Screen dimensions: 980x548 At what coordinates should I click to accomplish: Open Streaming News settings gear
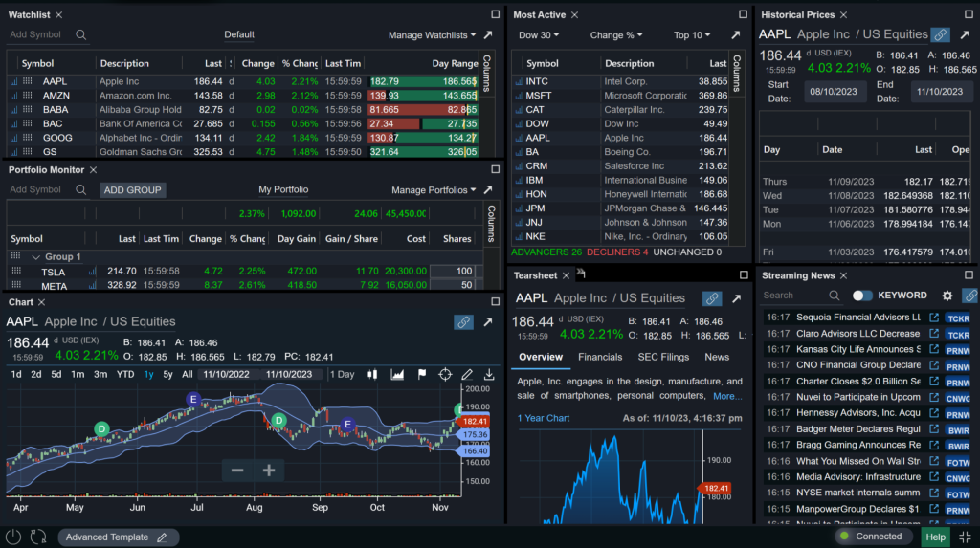pos(947,296)
